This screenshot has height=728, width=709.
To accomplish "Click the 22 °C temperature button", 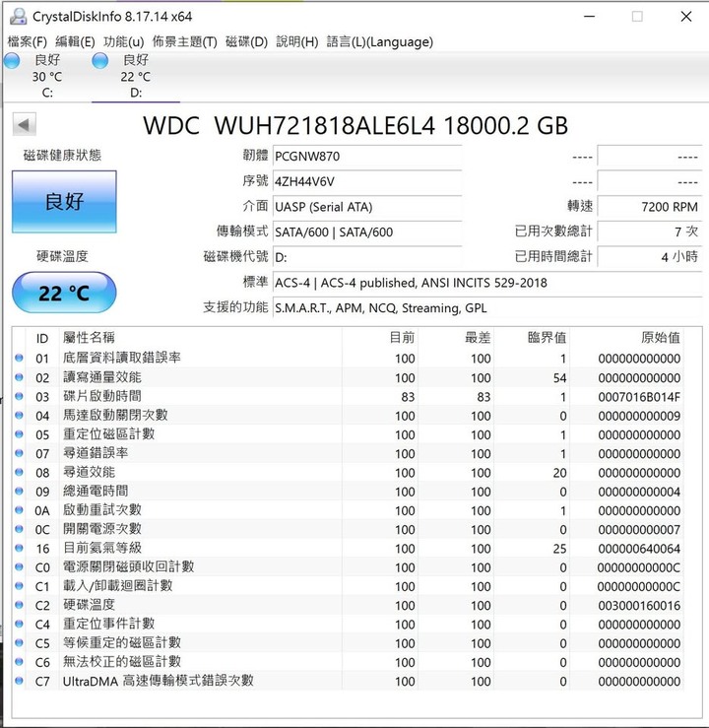I will click(64, 293).
